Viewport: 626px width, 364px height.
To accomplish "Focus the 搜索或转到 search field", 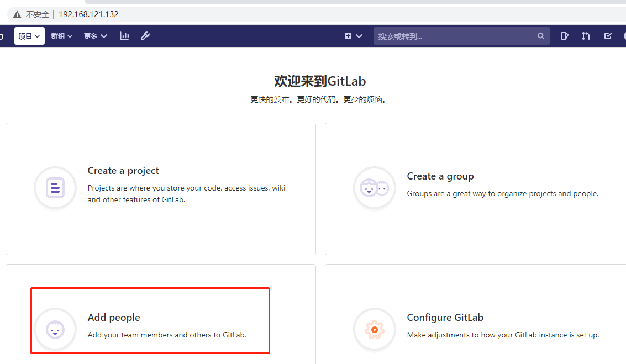I will (x=461, y=36).
